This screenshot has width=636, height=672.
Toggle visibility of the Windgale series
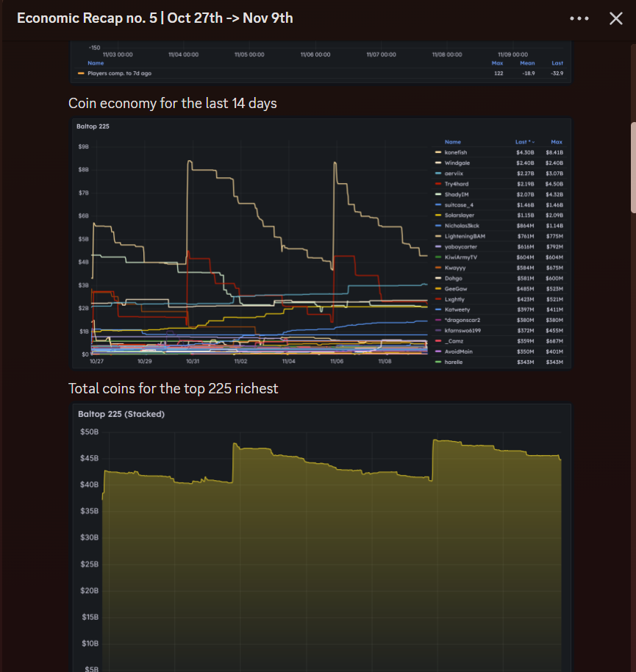[457, 163]
